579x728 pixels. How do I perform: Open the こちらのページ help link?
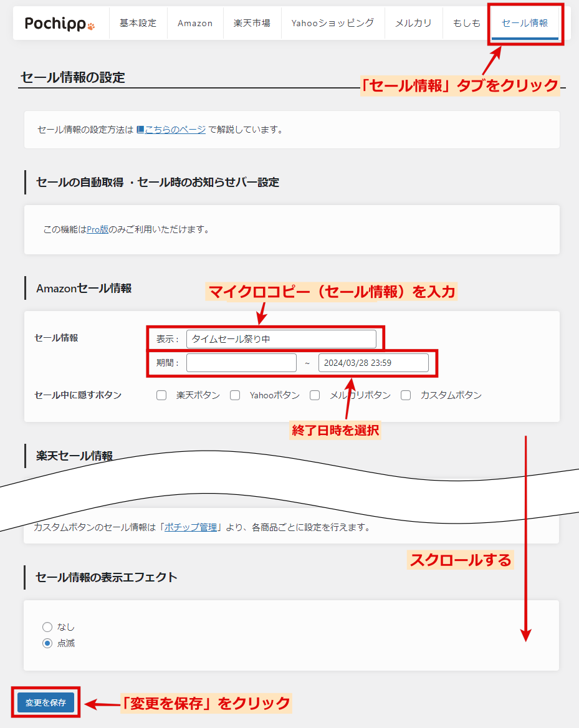click(175, 130)
